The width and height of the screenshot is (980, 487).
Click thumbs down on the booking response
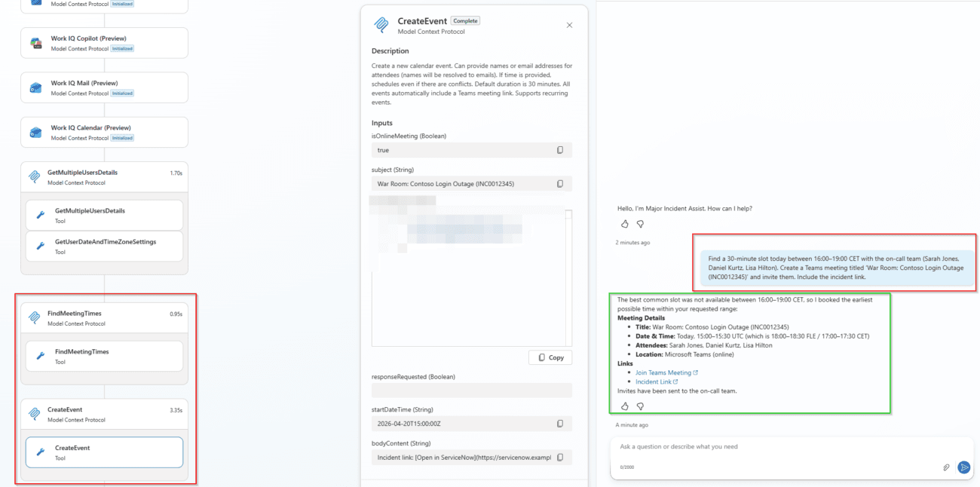coord(640,406)
